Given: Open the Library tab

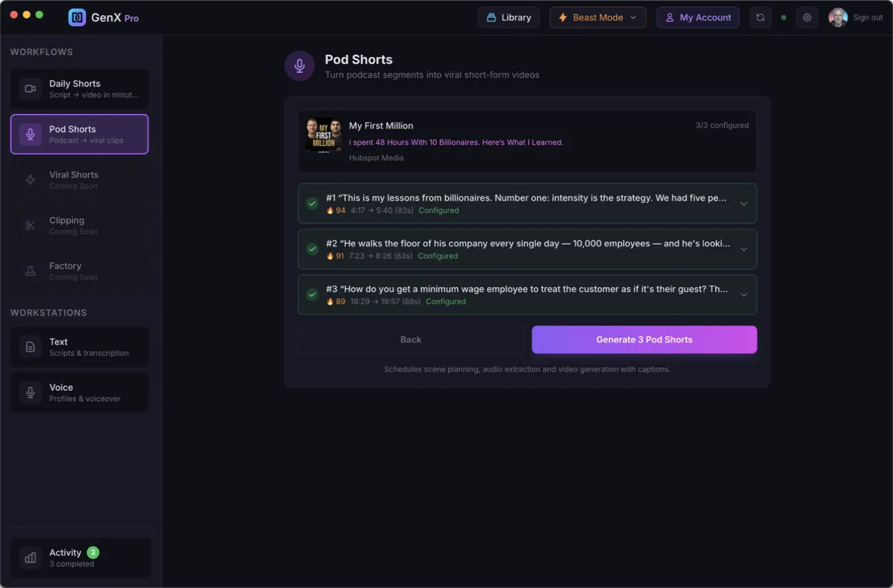Looking at the screenshot, I should (508, 18).
